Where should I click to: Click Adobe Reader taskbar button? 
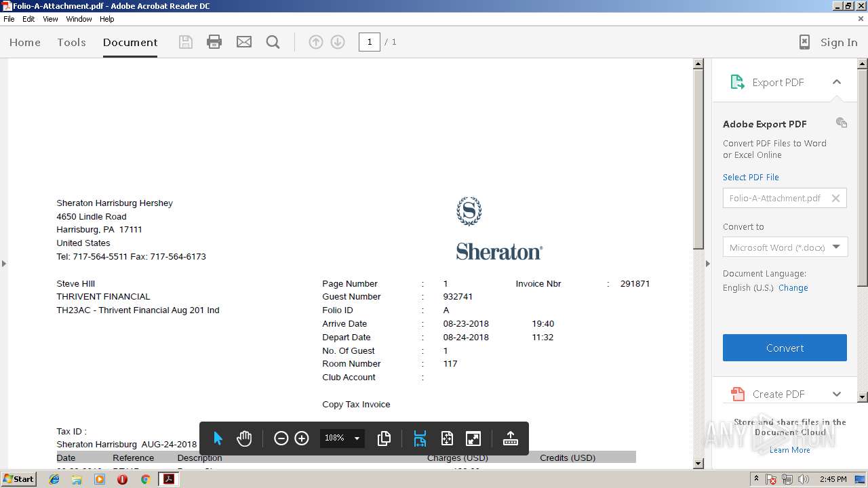pos(168,479)
